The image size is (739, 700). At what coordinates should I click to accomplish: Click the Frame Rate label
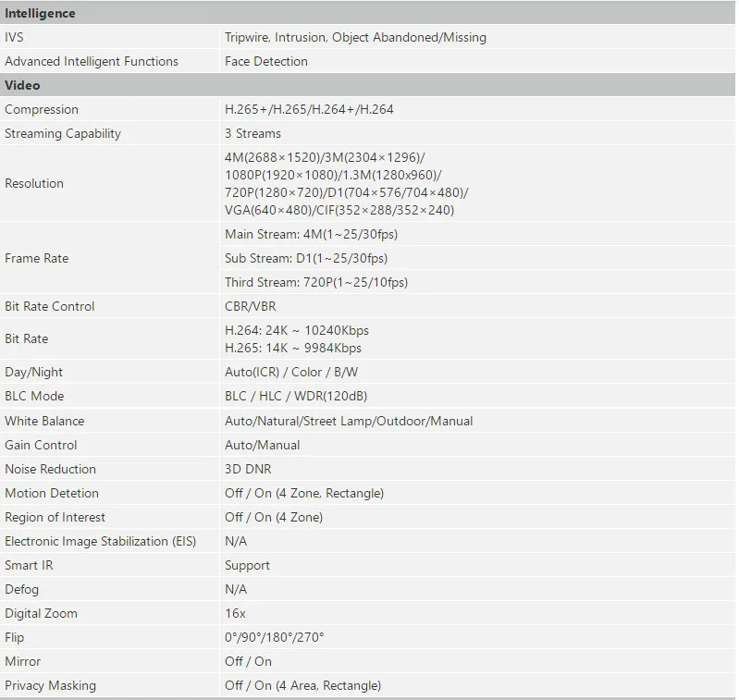[36, 258]
